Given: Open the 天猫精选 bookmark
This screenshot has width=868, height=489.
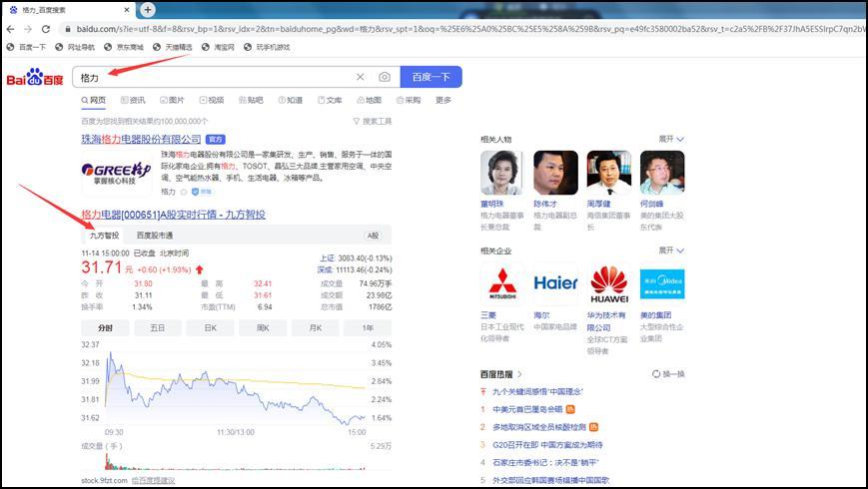Looking at the screenshot, I should (x=172, y=47).
